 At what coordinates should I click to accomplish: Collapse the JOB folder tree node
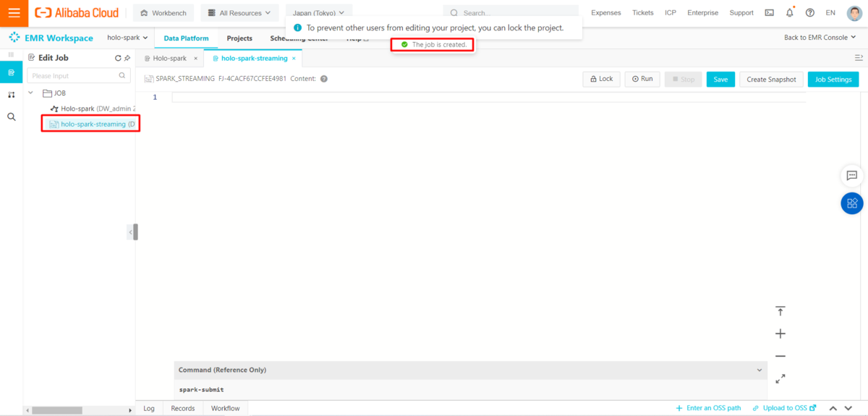31,93
